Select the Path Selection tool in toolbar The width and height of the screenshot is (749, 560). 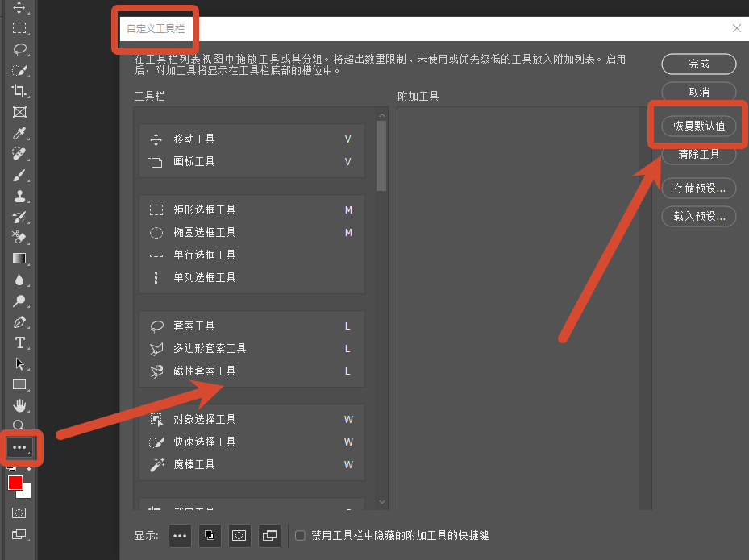(19, 363)
